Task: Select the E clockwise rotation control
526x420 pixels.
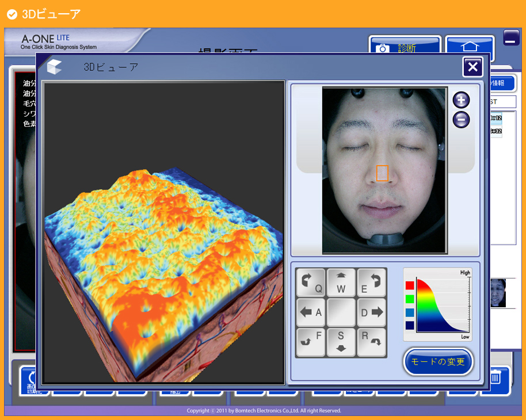Action: click(371, 282)
